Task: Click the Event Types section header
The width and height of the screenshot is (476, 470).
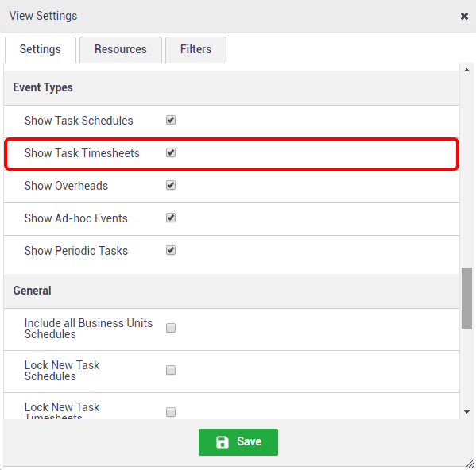Action: click(x=231, y=87)
